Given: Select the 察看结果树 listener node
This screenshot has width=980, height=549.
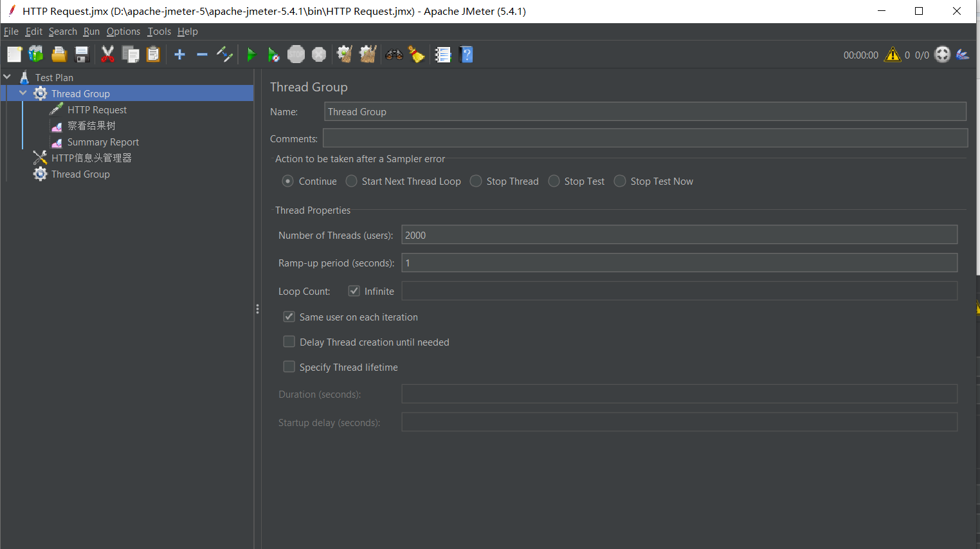Looking at the screenshot, I should tap(91, 126).
